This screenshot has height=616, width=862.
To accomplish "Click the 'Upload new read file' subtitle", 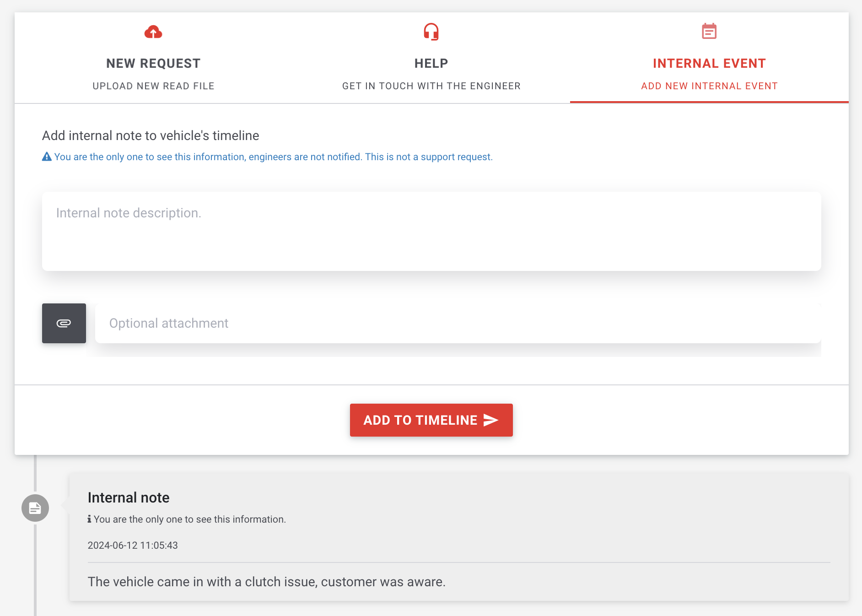I will [153, 86].
